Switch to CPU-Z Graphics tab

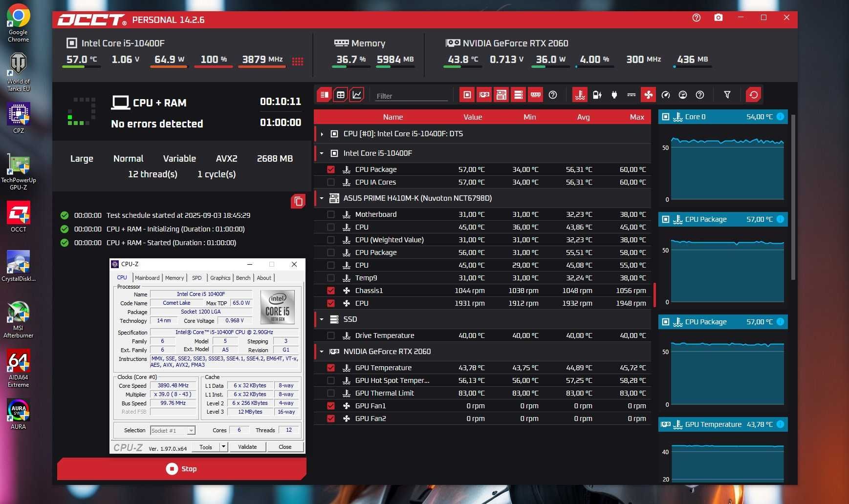pos(220,278)
